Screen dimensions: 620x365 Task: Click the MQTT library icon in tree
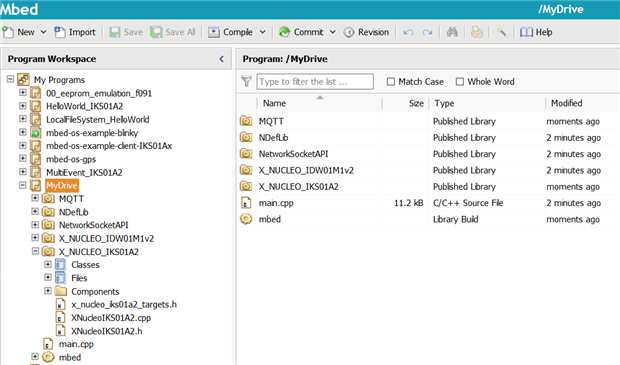tap(48, 199)
